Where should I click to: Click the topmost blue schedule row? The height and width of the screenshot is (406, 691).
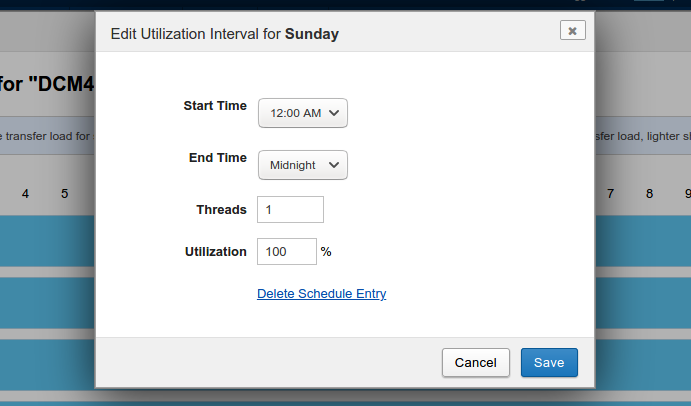click(x=47, y=240)
